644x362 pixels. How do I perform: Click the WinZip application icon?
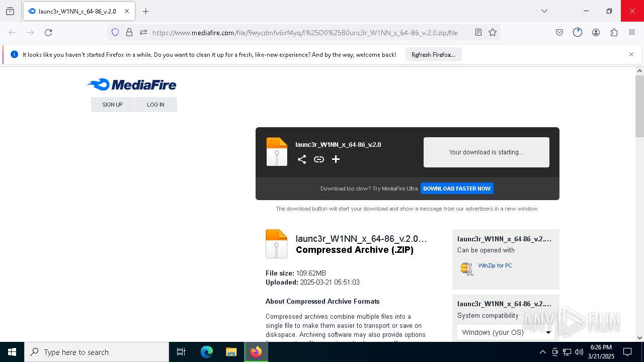pos(467,268)
